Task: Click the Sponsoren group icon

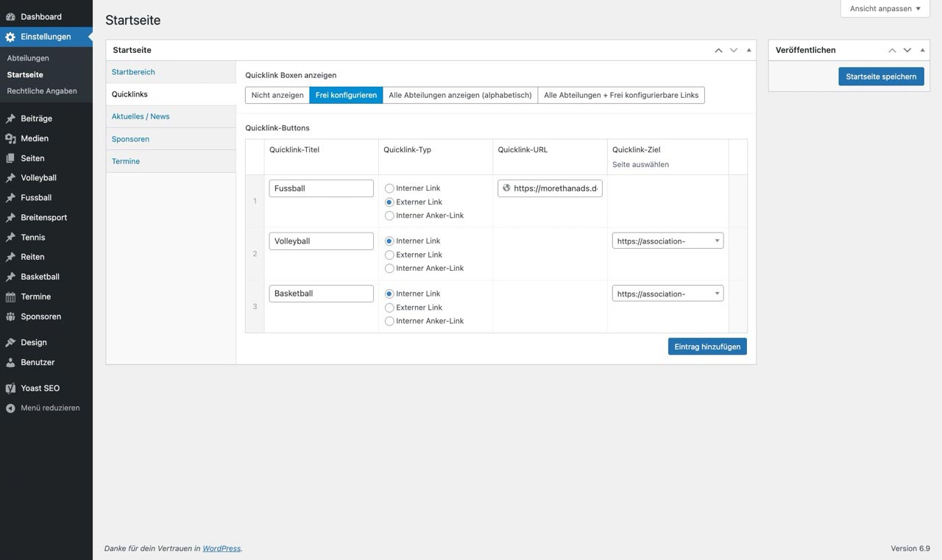Action: (x=10, y=316)
